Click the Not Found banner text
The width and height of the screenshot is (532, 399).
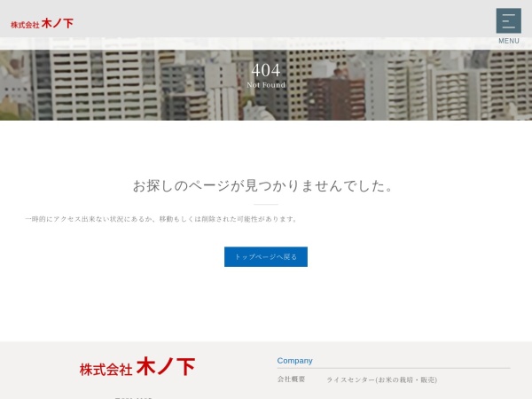(x=266, y=85)
